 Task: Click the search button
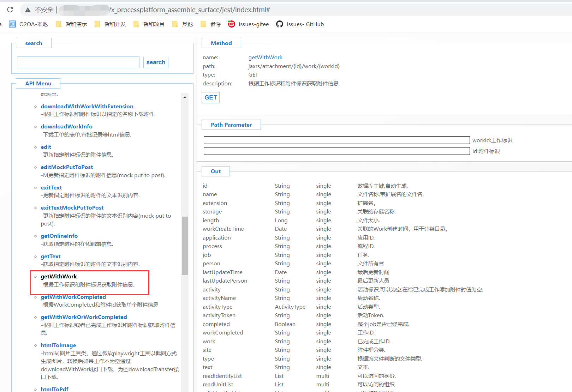click(156, 62)
